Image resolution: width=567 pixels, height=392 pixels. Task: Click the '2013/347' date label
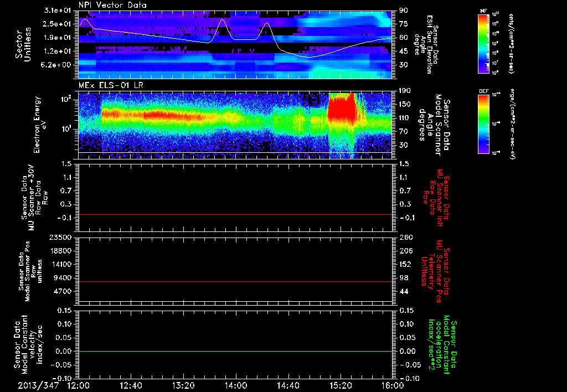tap(38, 385)
